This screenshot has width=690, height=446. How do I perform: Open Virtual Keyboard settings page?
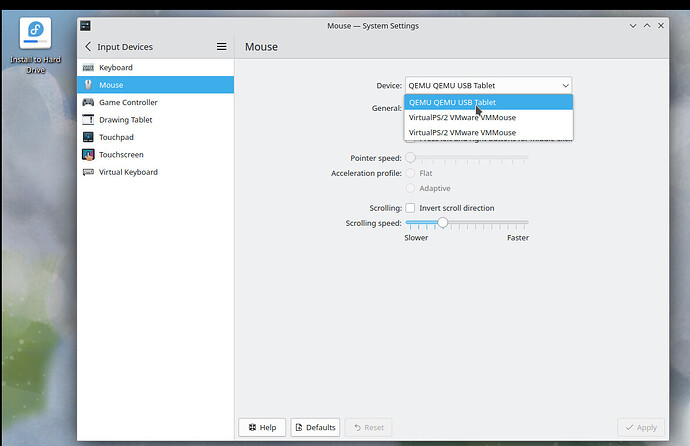(155, 172)
